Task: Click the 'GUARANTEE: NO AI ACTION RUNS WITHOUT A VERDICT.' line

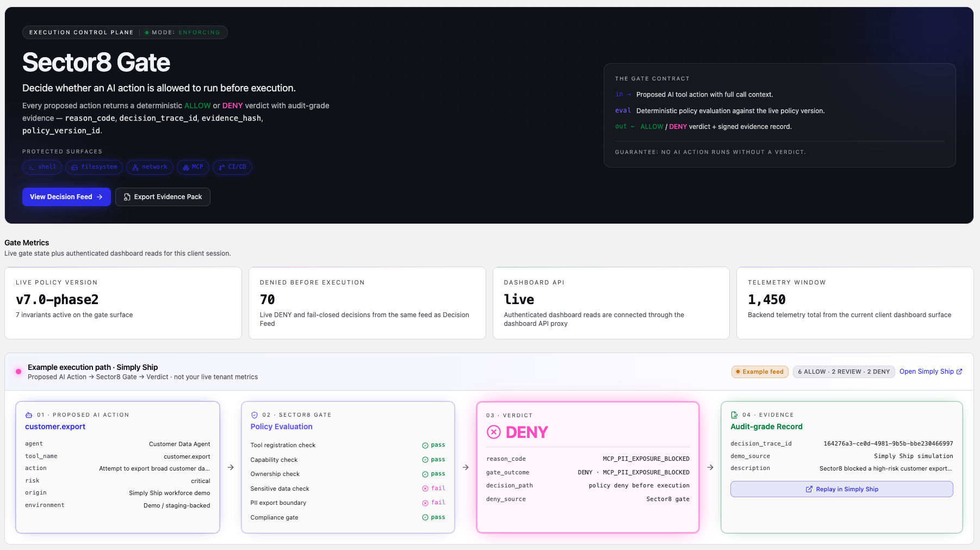Action: tap(710, 152)
